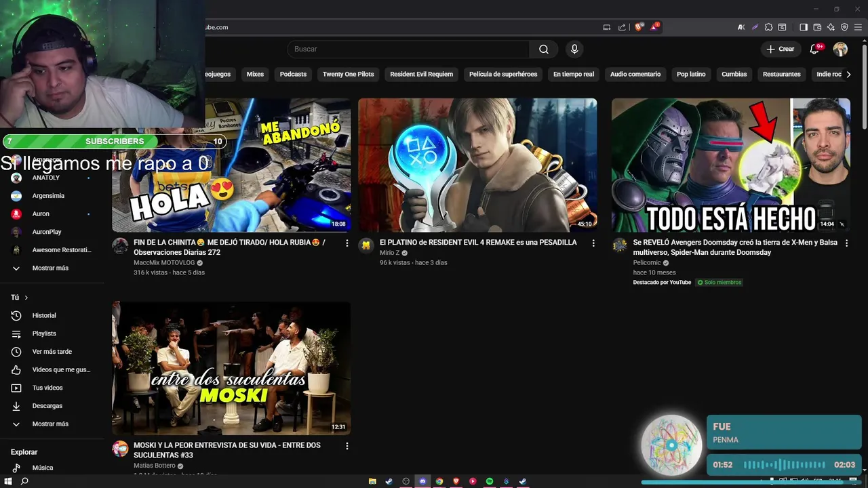Open options for El PLATINO Resident Evil video

pos(593,243)
